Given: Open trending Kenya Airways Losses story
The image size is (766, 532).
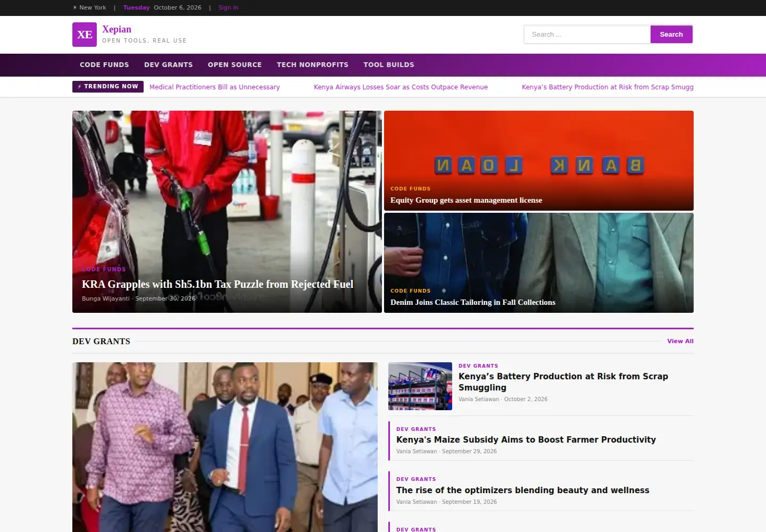Looking at the screenshot, I should click(401, 87).
